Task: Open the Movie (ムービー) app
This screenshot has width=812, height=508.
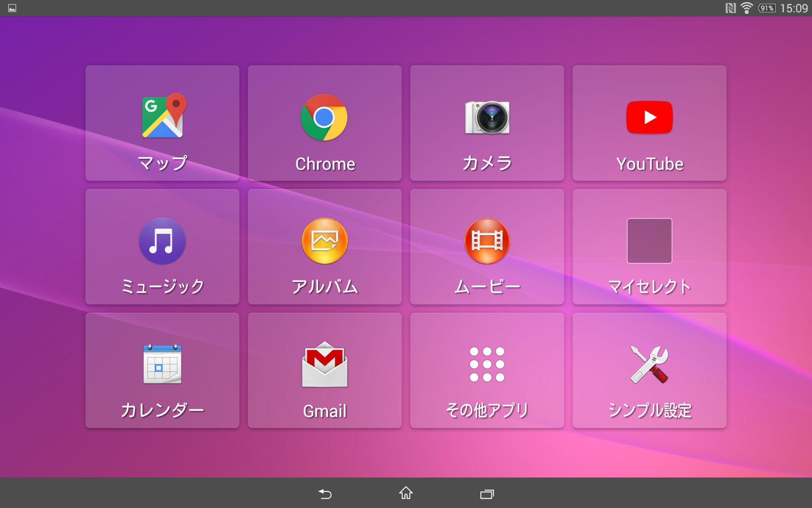Action: click(x=487, y=247)
